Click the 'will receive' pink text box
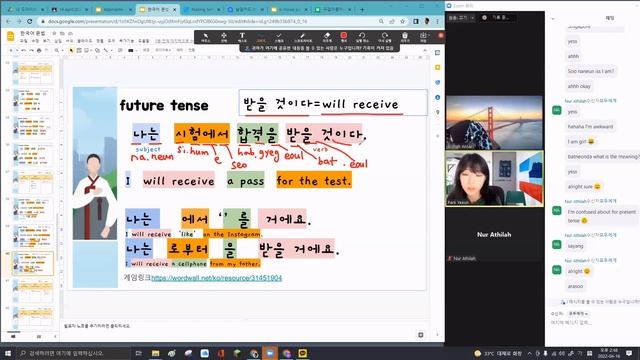 (x=178, y=180)
